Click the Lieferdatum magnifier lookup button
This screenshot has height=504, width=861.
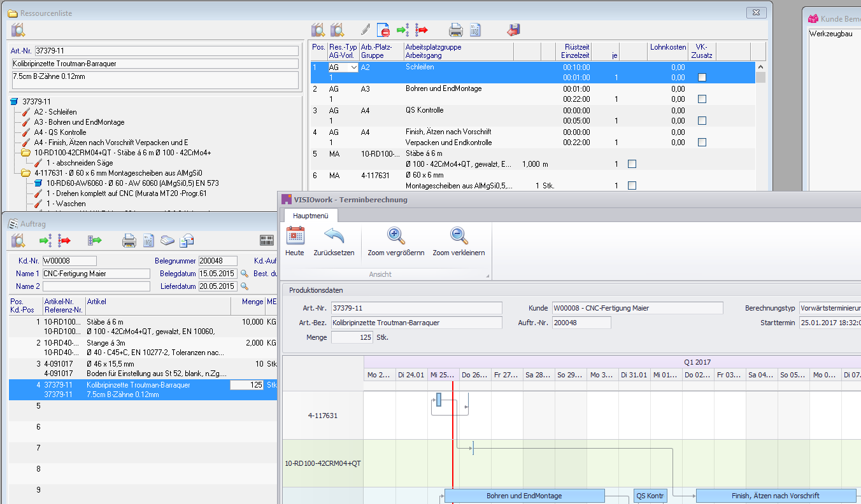[x=244, y=286]
